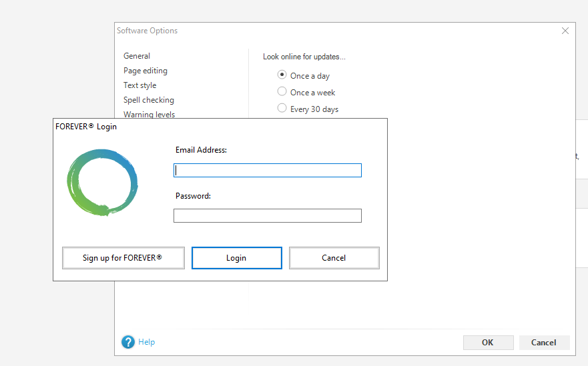Open Spell checking options
This screenshot has height=366, width=588.
[x=149, y=100]
